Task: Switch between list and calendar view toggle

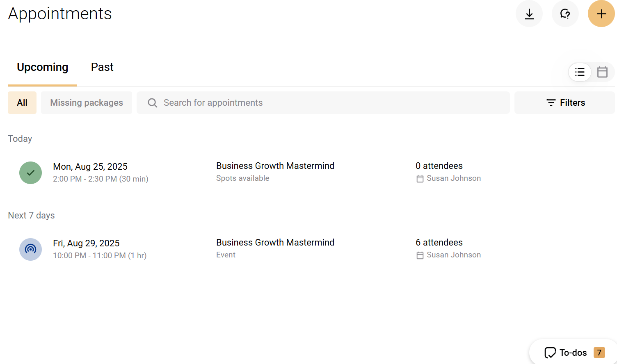Action: tap(591, 72)
